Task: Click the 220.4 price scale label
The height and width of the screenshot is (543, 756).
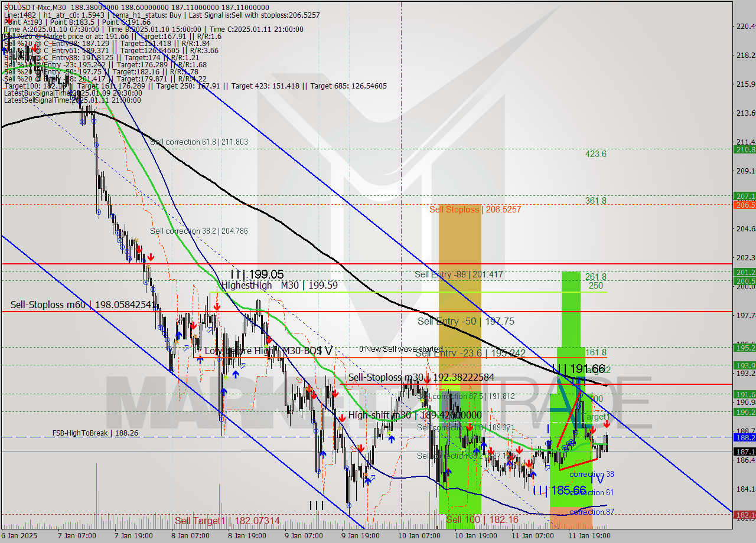Action: tap(745, 26)
